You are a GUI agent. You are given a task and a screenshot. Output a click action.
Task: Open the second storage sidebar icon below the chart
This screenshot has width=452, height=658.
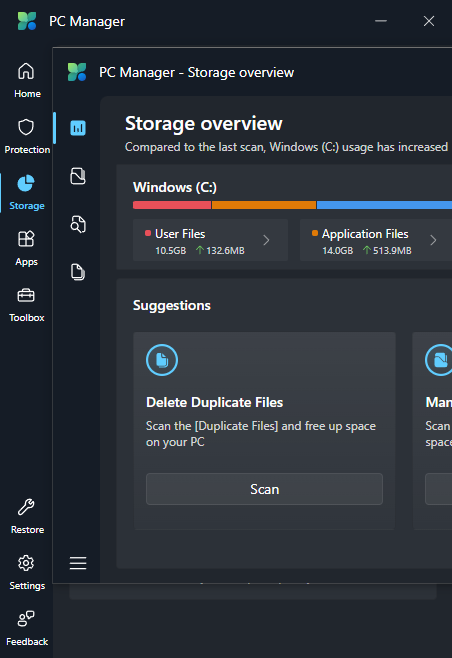click(x=78, y=176)
